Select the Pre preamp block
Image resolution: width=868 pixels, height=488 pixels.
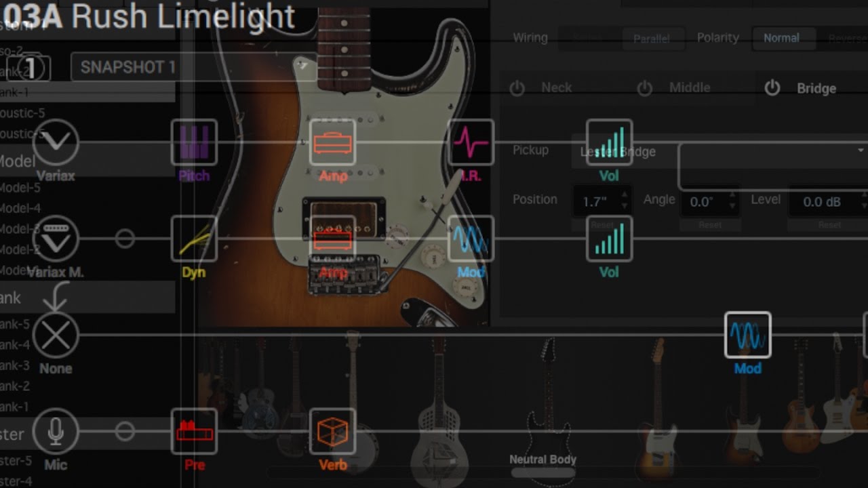click(x=194, y=431)
